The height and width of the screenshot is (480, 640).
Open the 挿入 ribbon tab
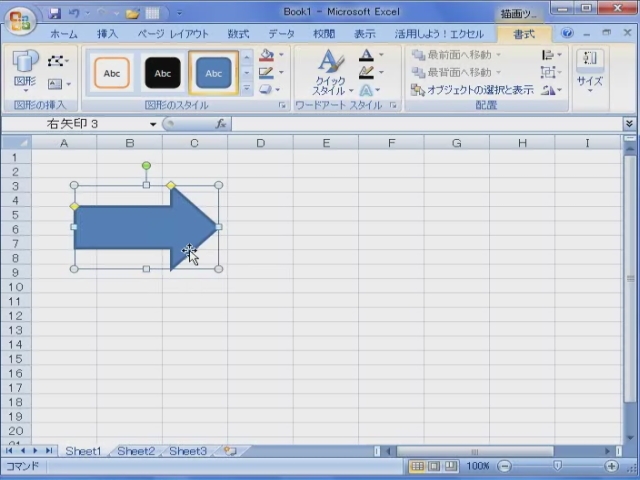coord(107,34)
